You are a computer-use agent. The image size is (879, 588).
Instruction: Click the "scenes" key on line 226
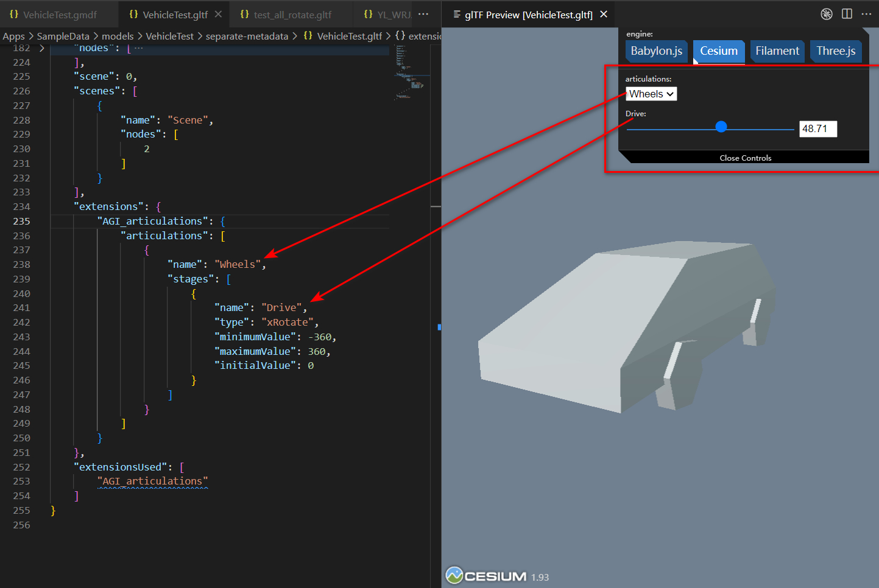pos(97,91)
